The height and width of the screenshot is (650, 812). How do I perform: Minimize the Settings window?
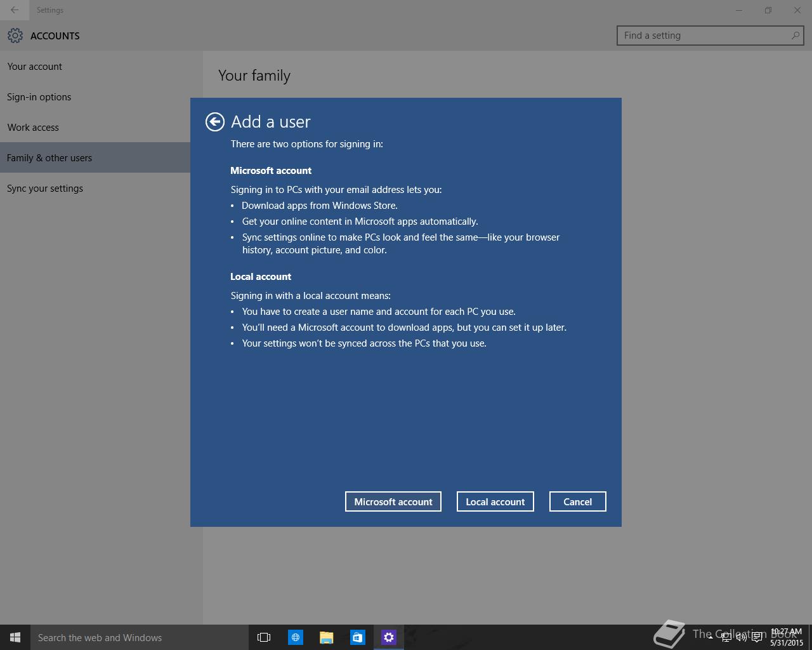point(739,10)
